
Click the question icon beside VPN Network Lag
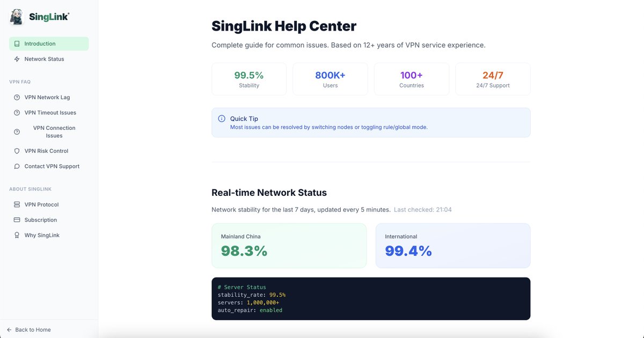click(x=17, y=98)
